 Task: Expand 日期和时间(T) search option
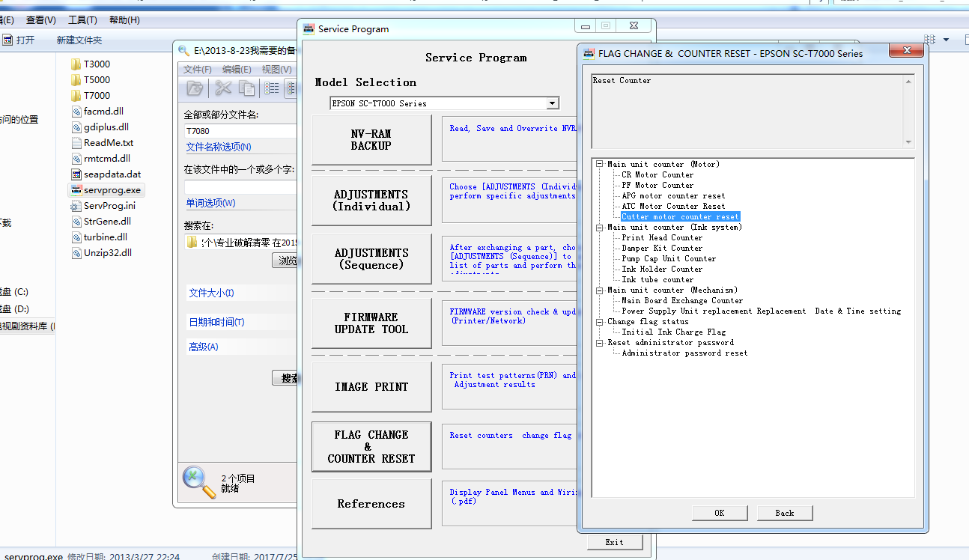216,322
